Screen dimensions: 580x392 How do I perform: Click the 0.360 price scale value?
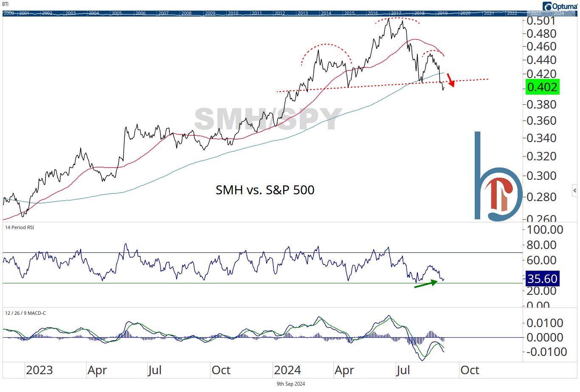click(541, 120)
